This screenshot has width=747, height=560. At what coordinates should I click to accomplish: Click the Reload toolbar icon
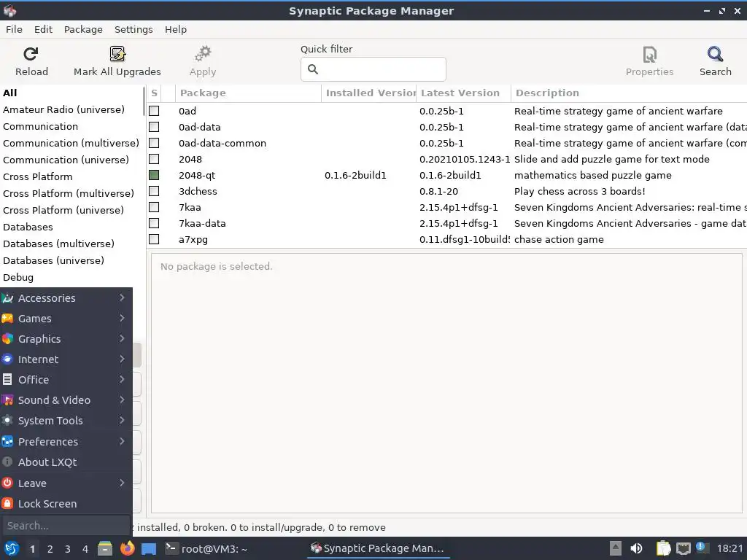click(x=31, y=54)
